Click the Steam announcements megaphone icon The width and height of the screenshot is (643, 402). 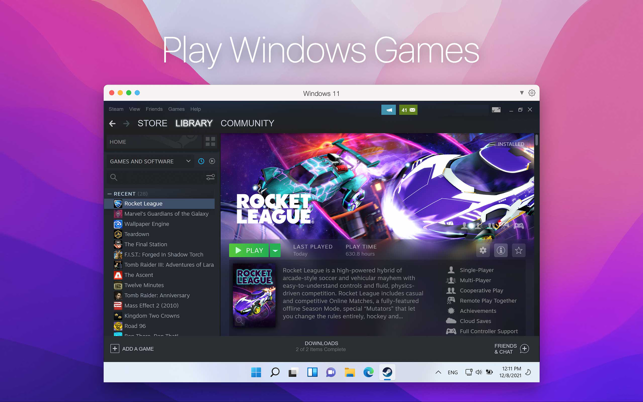click(388, 110)
